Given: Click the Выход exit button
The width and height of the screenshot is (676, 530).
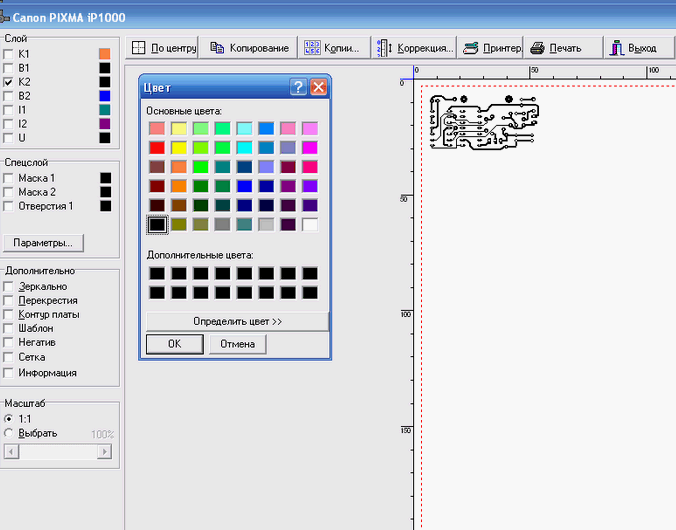Looking at the screenshot, I should (638, 47).
